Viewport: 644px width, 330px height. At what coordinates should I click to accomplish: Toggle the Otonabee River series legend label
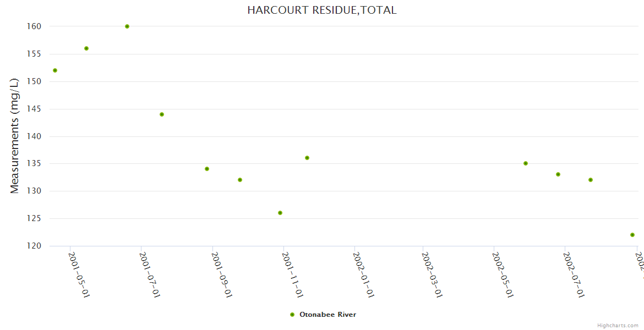tap(328, 315)
